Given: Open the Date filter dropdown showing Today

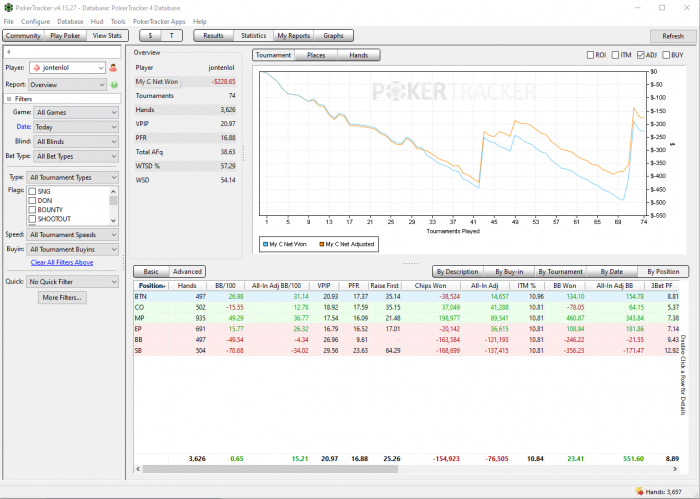Looking at the screenshot, I should pyautogui.click(x=76, y=127).
